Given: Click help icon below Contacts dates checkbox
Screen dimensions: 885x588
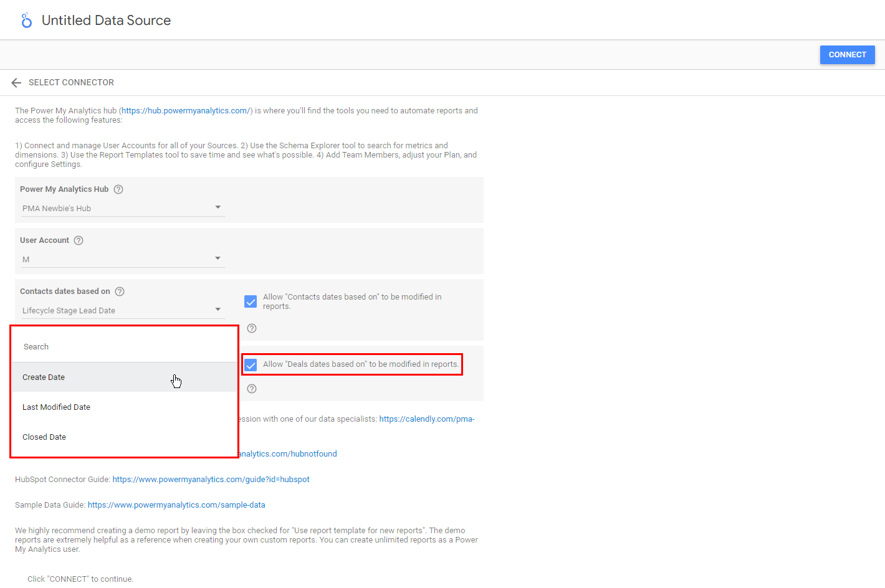Looking at the screenshot, I should click(x=252, y=328).
